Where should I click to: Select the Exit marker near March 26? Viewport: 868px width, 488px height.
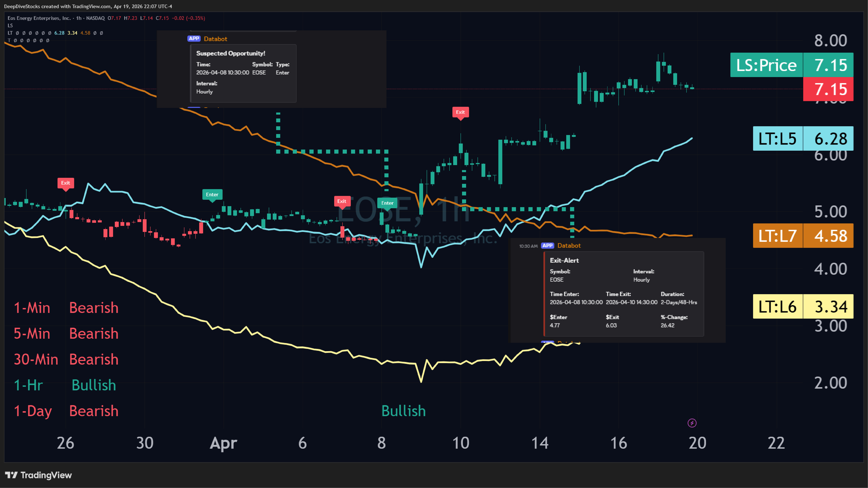tap(65, 183)
